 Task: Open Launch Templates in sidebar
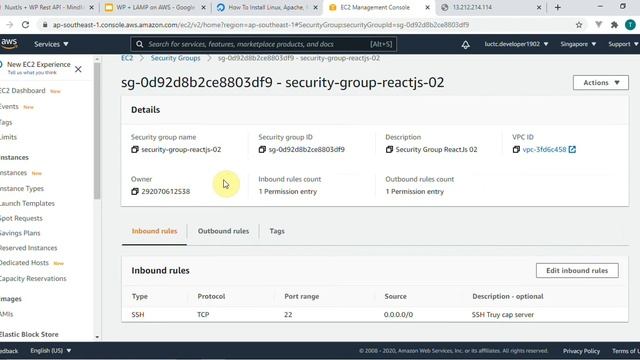27,203
